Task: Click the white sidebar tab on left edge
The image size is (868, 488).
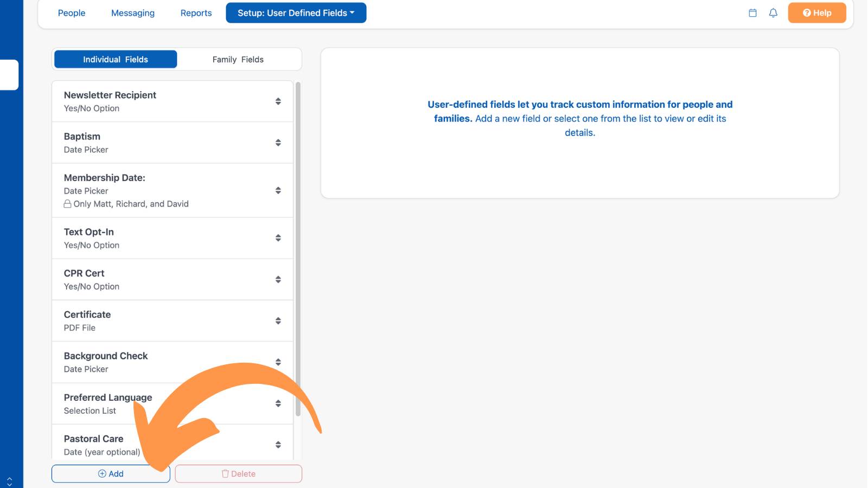Action: 9,75
